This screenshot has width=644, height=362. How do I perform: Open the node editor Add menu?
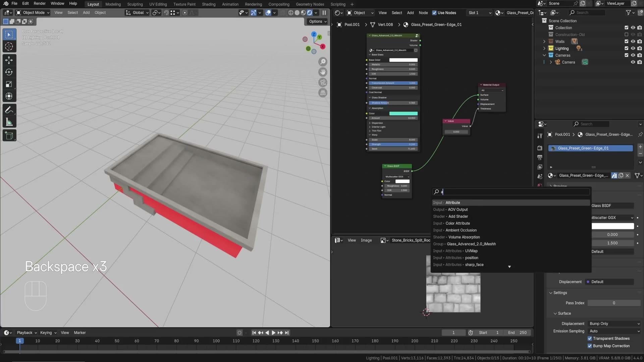click(410, 13)
